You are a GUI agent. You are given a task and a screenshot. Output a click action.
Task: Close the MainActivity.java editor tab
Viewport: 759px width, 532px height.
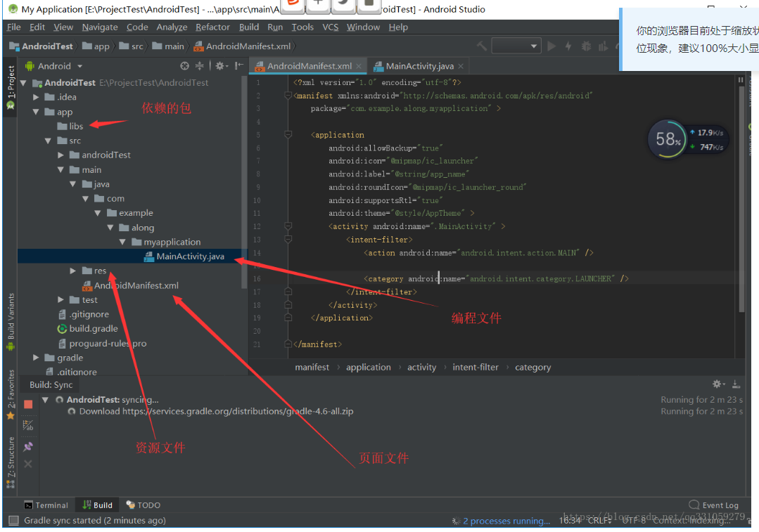(461, 66)
